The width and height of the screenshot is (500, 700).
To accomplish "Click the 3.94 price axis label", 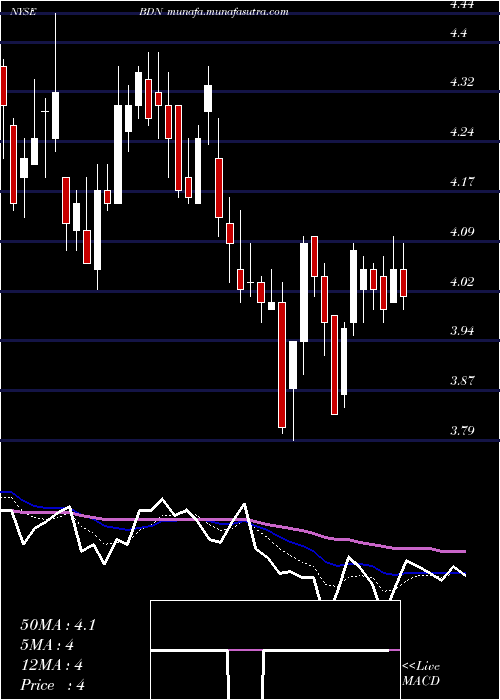I will point(462,331).
